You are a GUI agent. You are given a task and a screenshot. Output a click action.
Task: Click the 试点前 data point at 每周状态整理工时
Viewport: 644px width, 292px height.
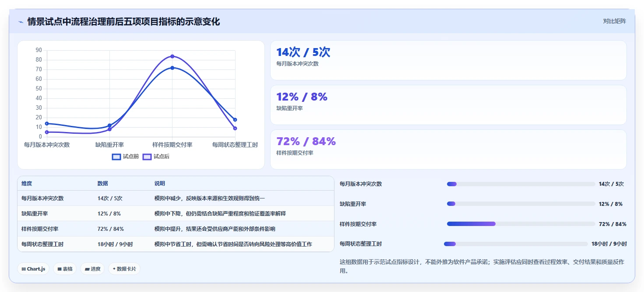tap(235, 120)
